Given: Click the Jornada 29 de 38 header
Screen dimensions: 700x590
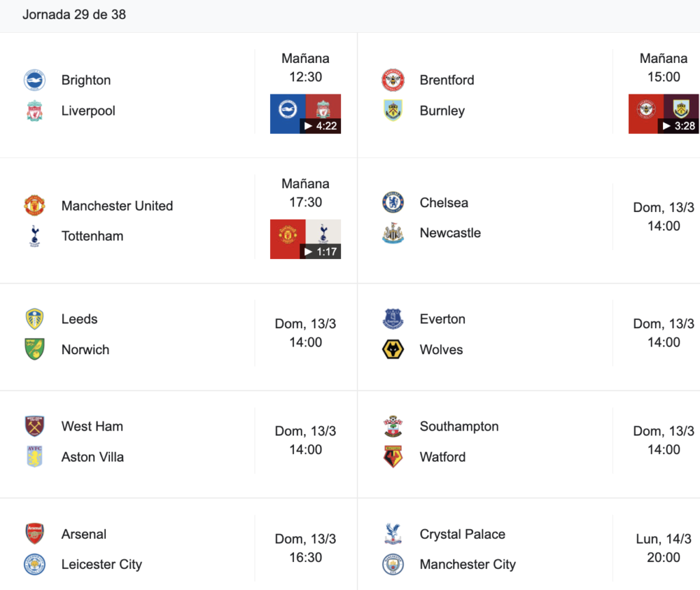Looking at the screenshot, I should click(x=74, y=15).
